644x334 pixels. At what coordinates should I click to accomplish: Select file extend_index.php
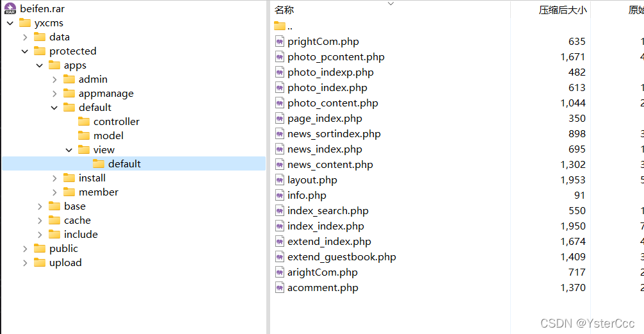point(329,242)
